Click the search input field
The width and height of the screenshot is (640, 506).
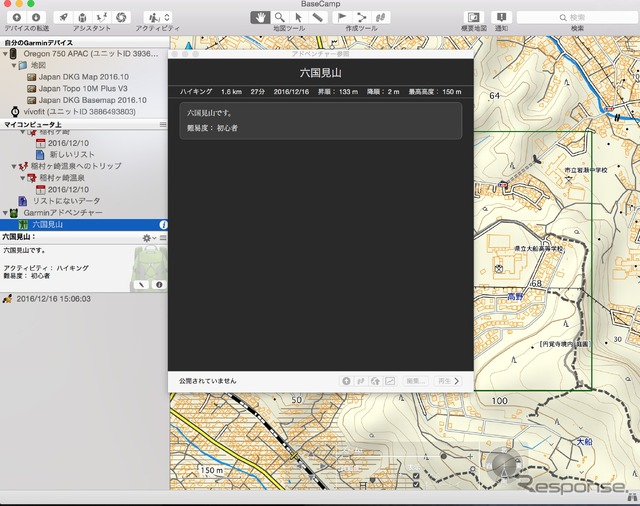(577, 18)
